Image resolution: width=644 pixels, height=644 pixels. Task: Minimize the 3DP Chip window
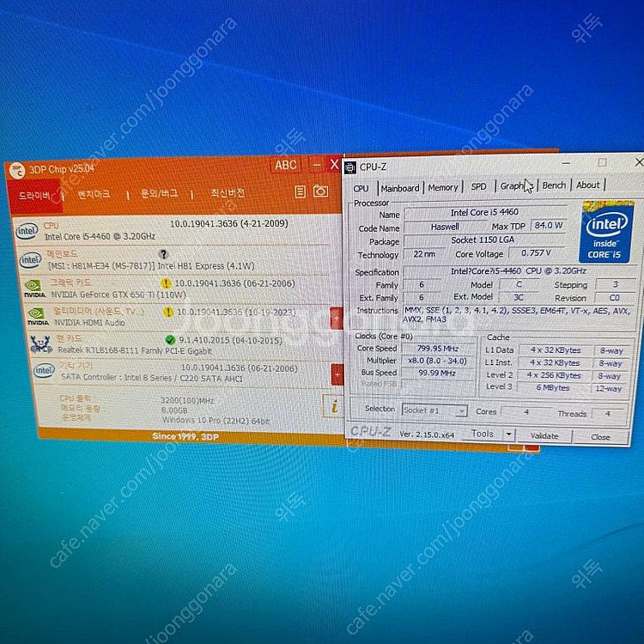[316, 165]
